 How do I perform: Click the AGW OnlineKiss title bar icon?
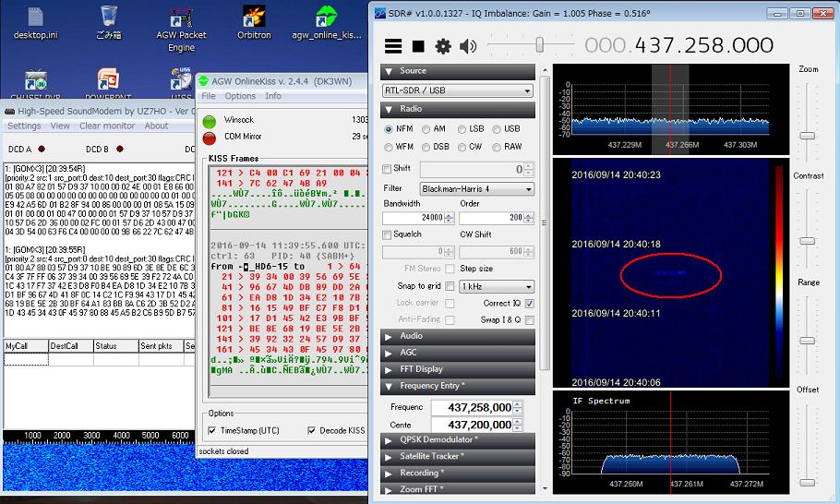point(204,81)
